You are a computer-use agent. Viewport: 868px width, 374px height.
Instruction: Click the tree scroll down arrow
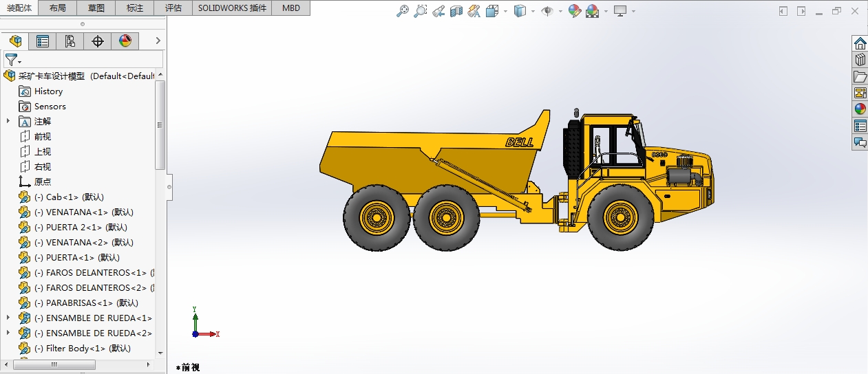[x=160, y=353]
